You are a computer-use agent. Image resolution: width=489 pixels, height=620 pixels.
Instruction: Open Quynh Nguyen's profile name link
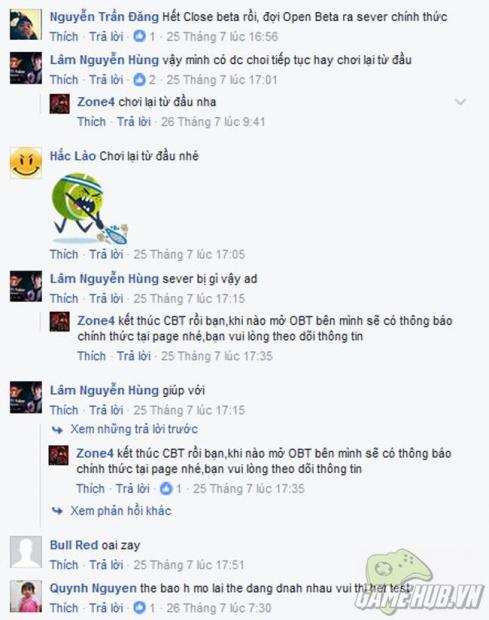click(x=93, y=588)
